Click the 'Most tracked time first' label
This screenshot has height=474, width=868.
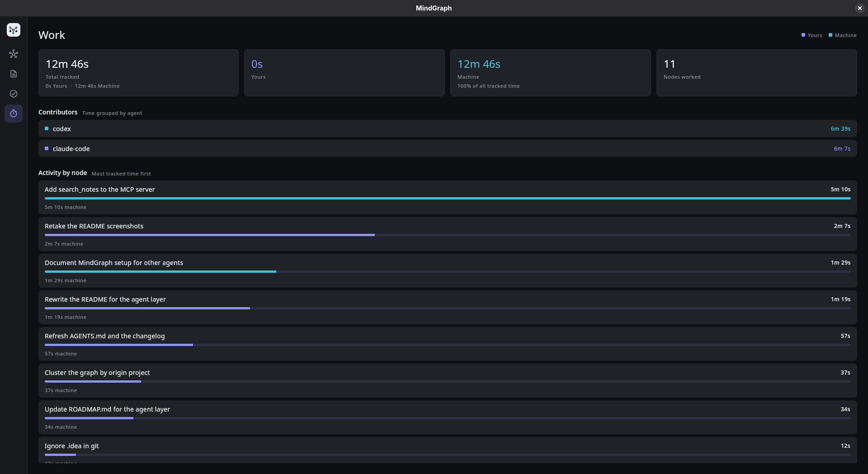tap(121, 174)
